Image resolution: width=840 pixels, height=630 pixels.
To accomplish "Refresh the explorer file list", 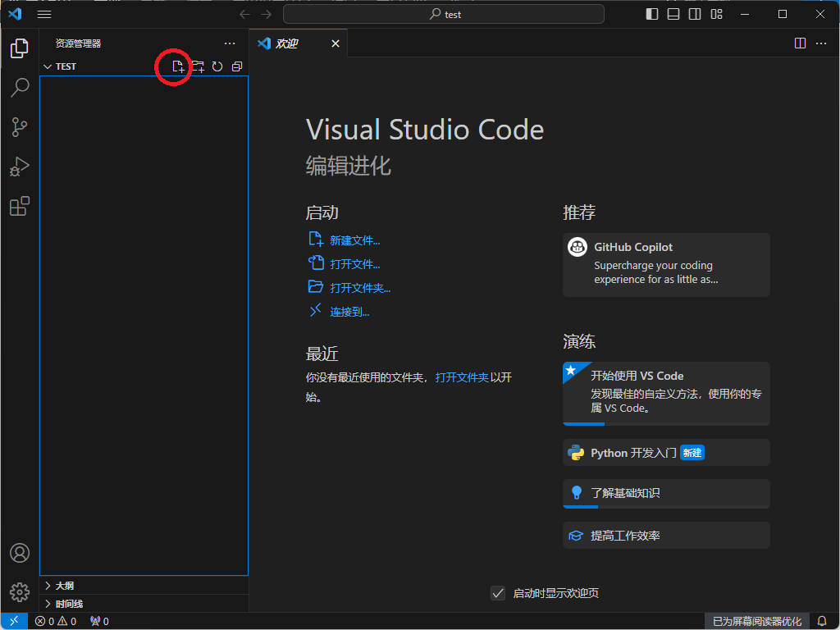I will [x=217, y=66].
